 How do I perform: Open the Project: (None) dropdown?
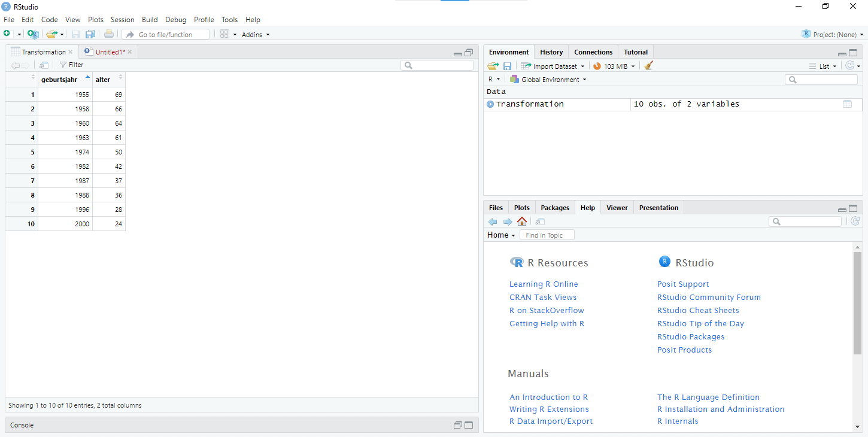click(x=833, y=35)
